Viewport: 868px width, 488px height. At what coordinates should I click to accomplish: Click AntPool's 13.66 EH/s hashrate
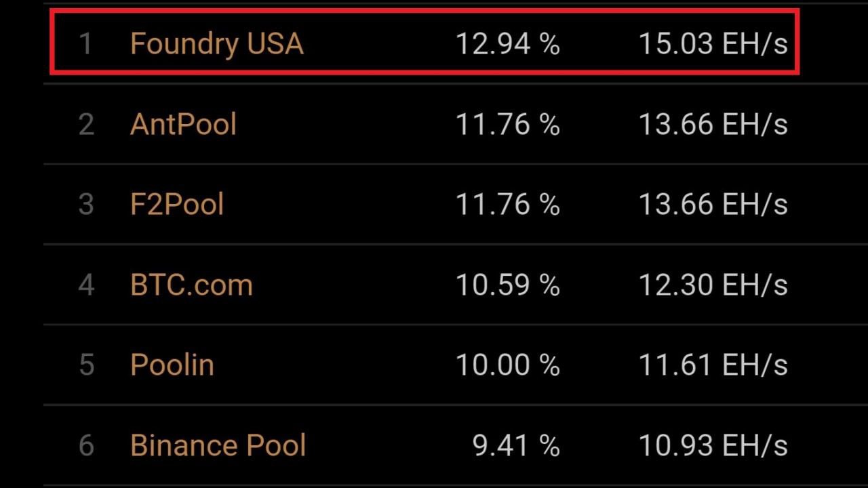click(x=713, y=125)
